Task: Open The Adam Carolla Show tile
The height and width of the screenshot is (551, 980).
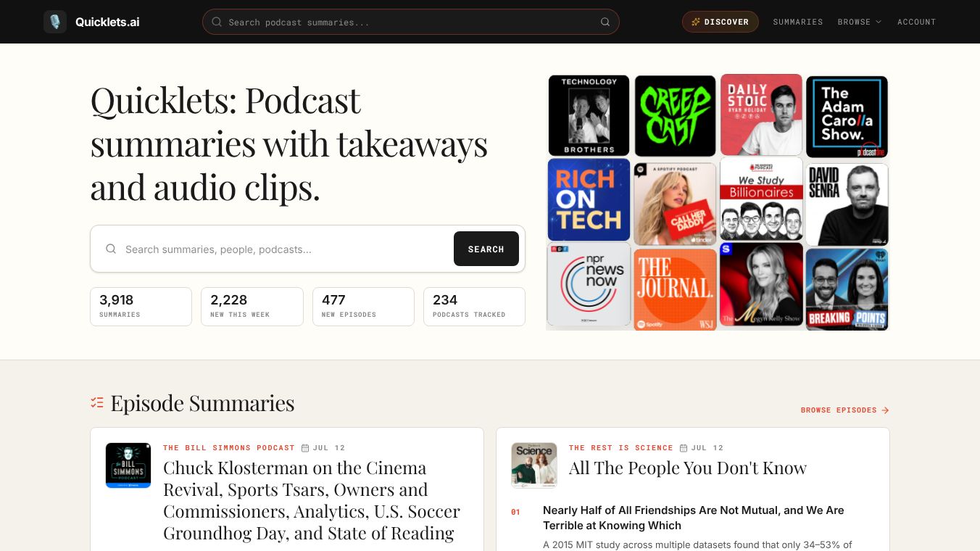Action: pyautogui.click(x=847, y=117)
